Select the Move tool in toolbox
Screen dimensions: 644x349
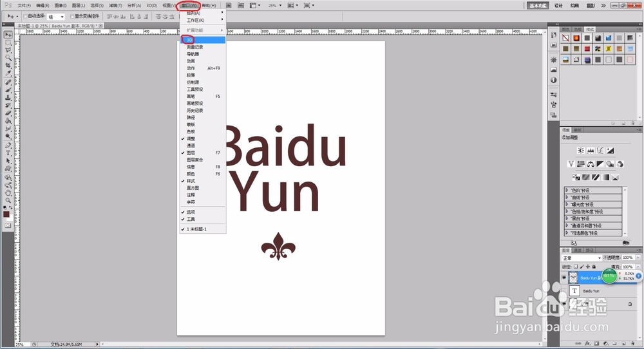click(x=8, y=35)
